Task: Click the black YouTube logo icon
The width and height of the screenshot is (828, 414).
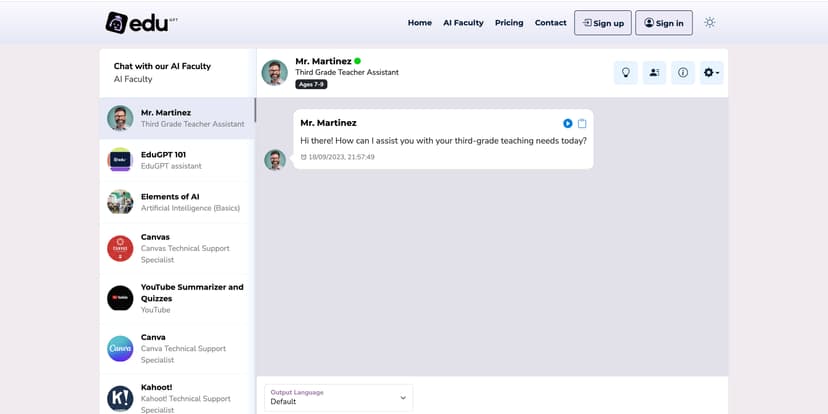Action: tap(120, 298)
